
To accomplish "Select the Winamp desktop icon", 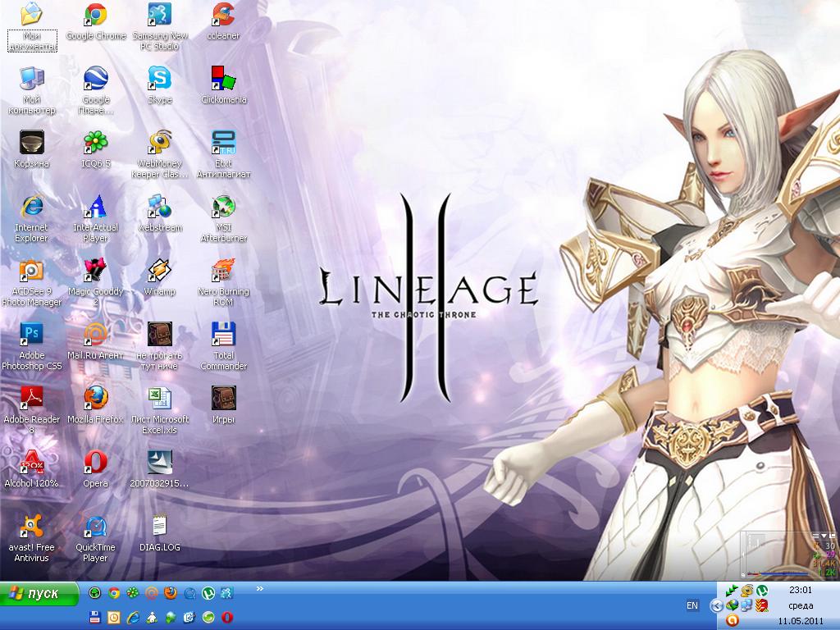I will coord(159,271).
